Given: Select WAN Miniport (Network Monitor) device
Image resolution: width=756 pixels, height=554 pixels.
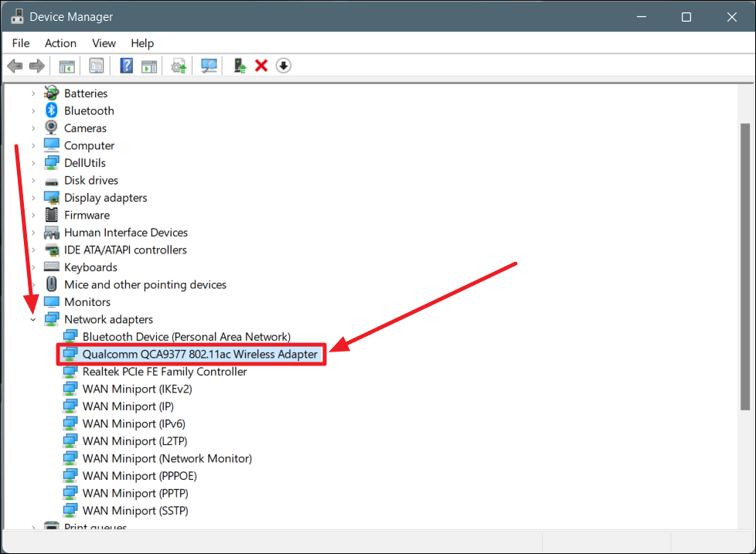Looking at the screenshot, I should click(167, 458).
